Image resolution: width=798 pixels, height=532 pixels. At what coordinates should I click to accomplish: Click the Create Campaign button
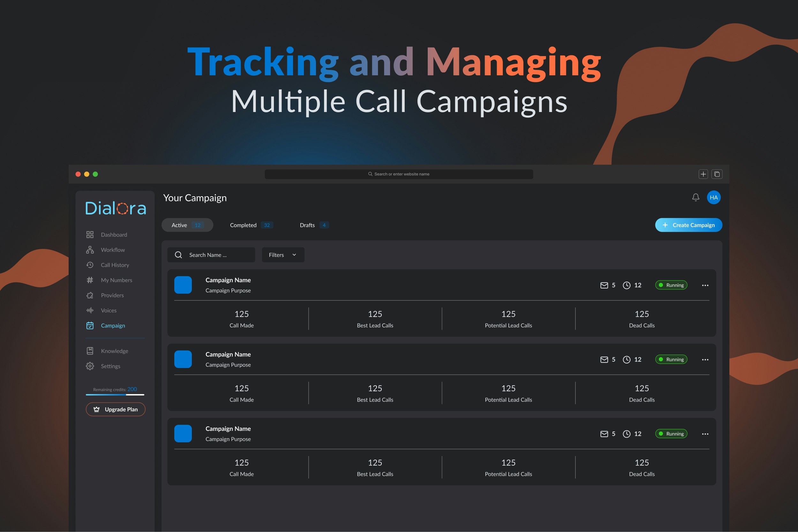689,225
